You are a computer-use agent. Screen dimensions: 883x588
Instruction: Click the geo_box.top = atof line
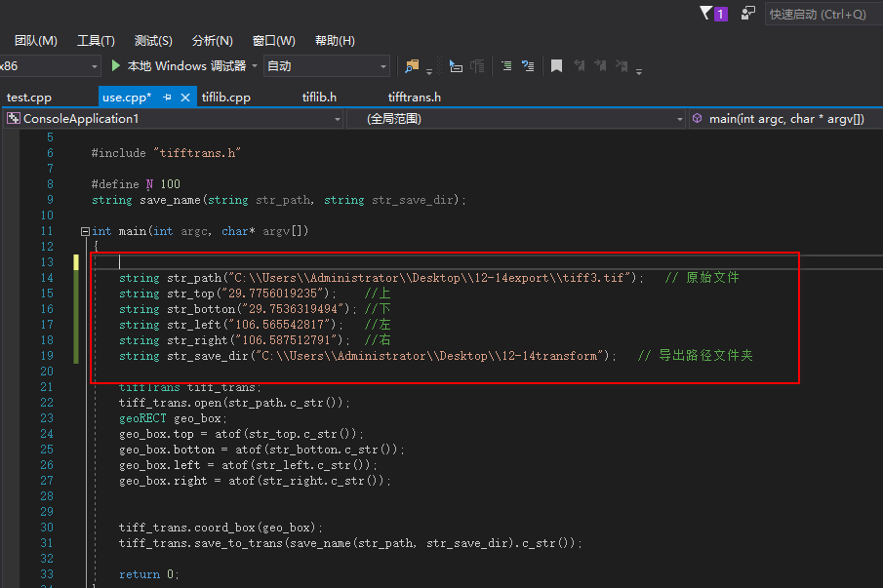point(241,434)
